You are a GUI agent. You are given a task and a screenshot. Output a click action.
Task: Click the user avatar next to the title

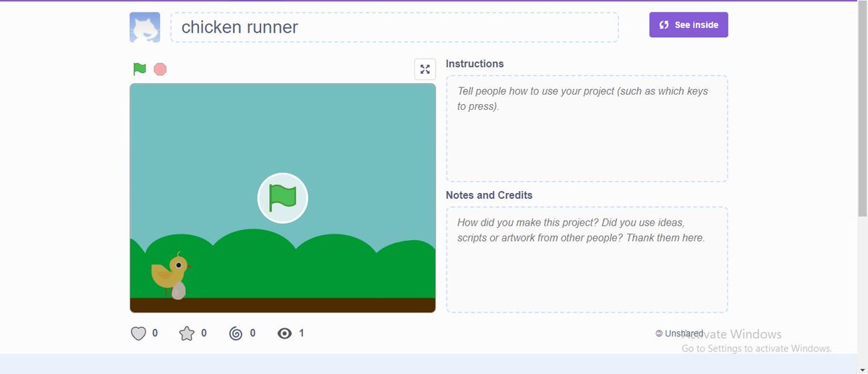pos(145,27)
